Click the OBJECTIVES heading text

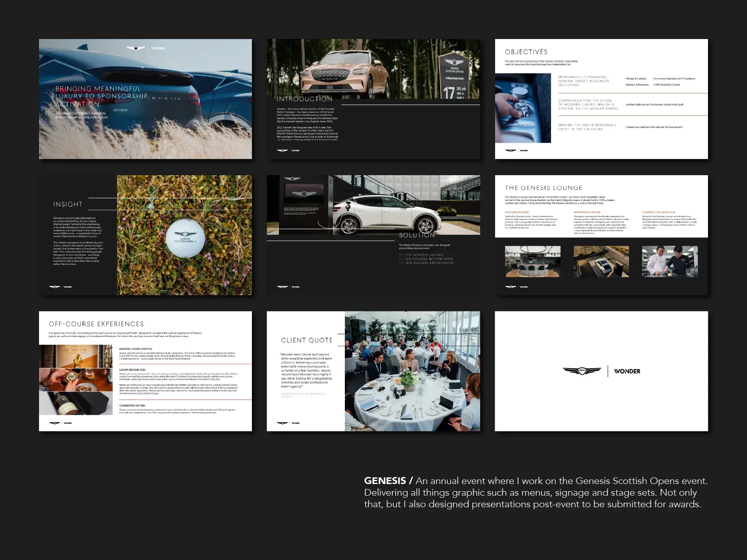(x=526, y=52)
